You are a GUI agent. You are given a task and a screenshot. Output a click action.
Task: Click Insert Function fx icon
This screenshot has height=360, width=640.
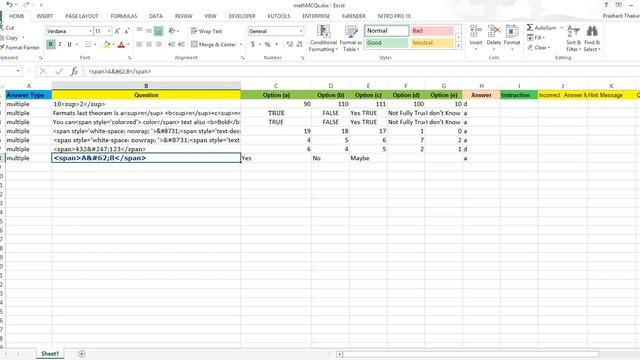point(74,71)
